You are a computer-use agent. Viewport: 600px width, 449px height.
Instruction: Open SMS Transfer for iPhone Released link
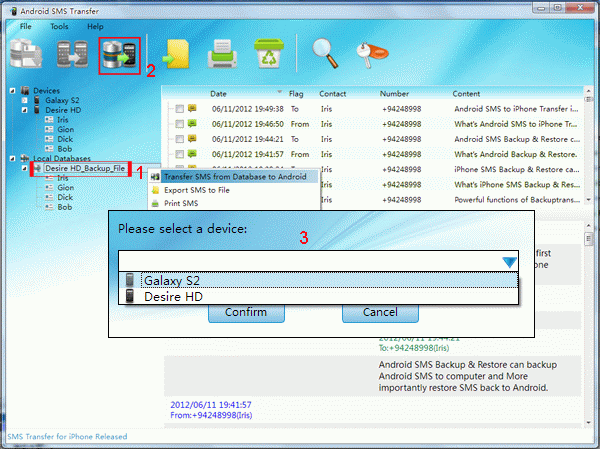[67, 436]
